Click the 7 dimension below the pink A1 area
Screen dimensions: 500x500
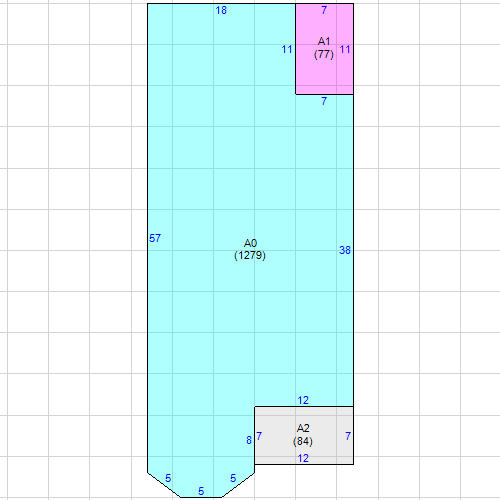[324, 101]
